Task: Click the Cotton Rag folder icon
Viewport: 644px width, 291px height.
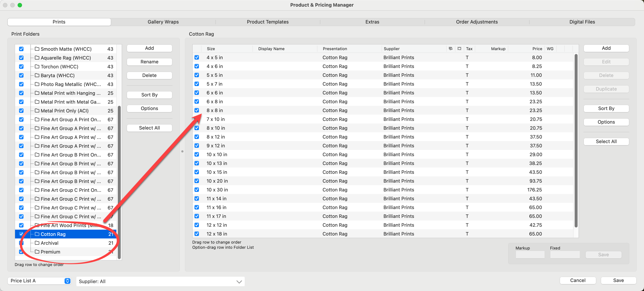Action: pos(37,234)
